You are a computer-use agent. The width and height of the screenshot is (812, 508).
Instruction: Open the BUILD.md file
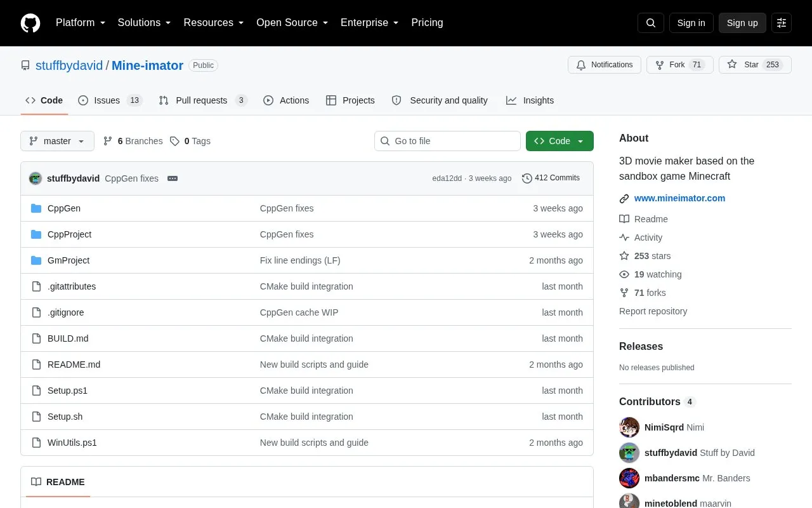(x=68, y=338)
